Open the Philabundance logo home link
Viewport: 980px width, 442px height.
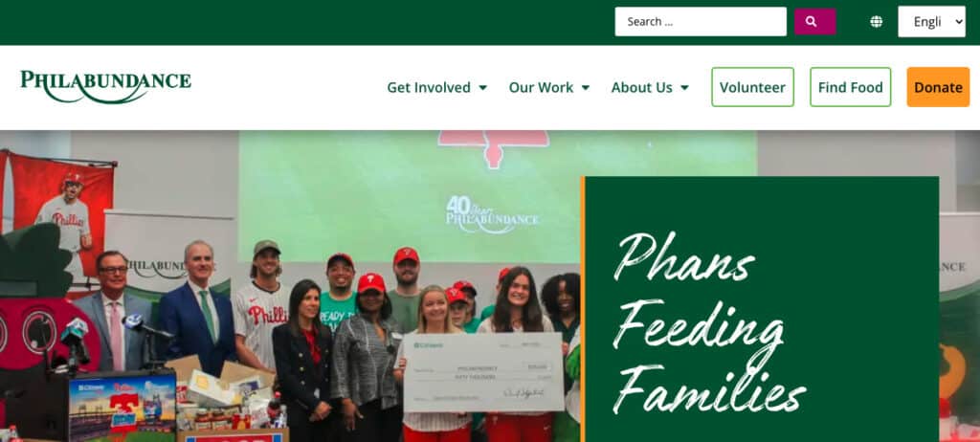click(105, 87)
